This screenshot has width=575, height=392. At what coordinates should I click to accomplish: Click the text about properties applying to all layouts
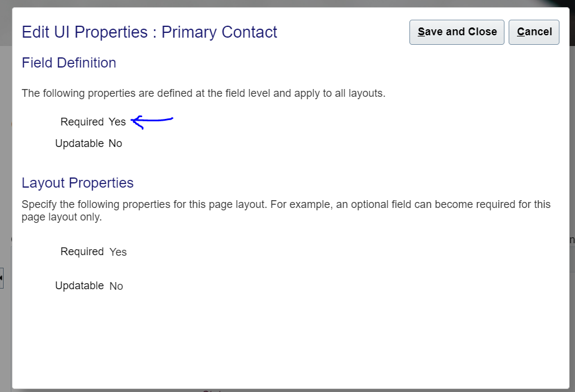(204, 93)
